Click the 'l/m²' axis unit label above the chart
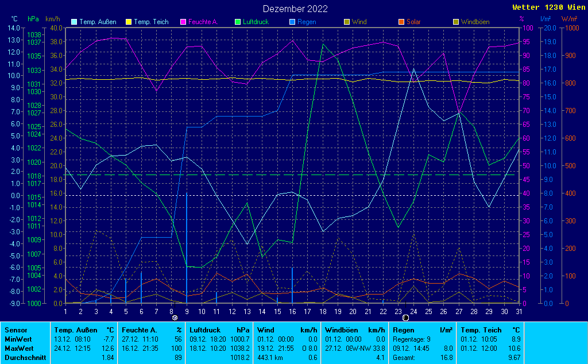The width and height of the screenshot is (588, 364). (546, 19)
